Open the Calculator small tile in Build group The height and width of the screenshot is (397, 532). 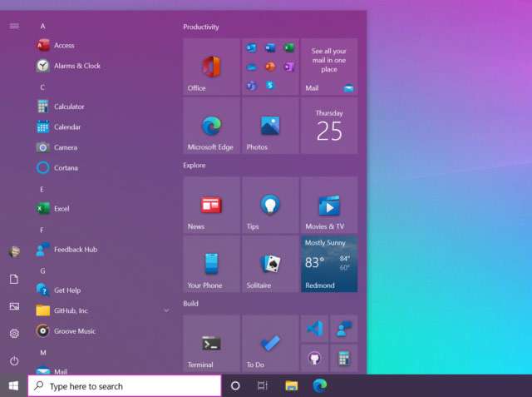343,358
